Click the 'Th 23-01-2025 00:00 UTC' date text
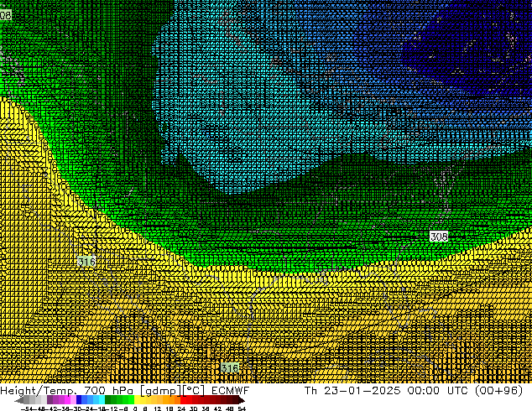The image size is (532, 411). click(386, 390)
